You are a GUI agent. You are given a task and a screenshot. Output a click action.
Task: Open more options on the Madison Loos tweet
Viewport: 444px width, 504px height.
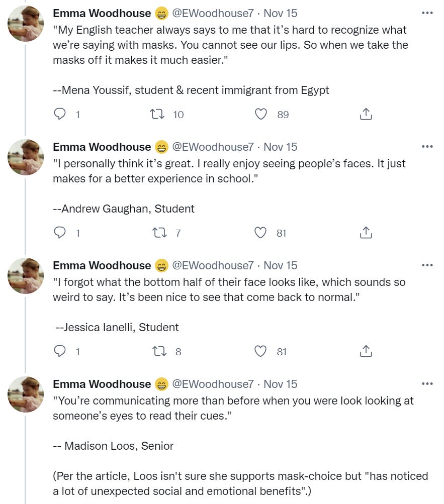(427, 384)
